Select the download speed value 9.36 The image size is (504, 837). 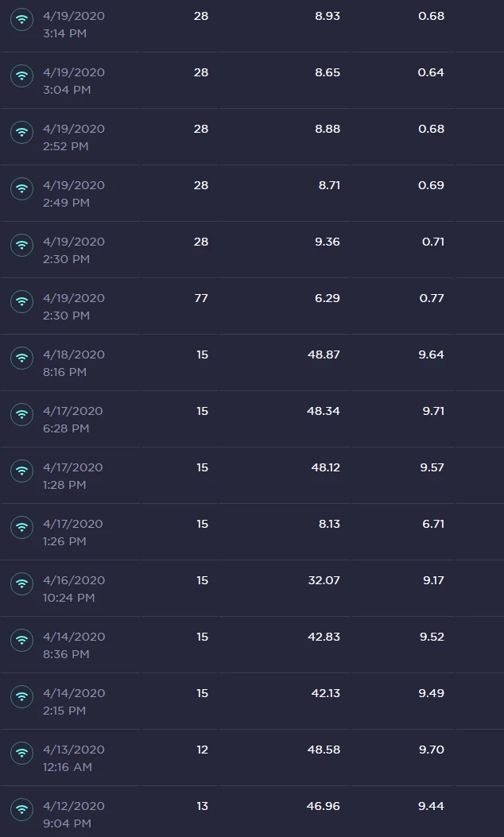[x=328, y=242]
